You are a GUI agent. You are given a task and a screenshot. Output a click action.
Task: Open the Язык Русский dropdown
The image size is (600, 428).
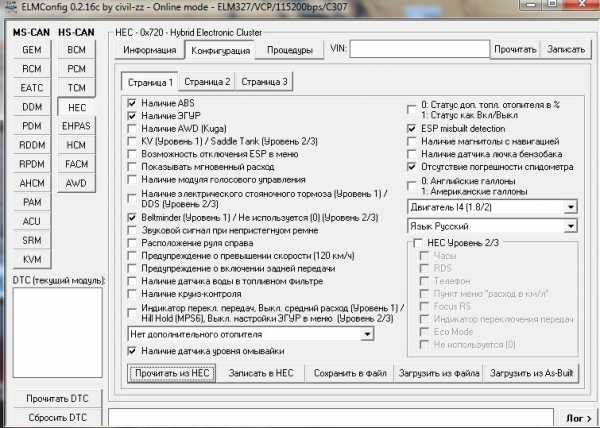492,226
